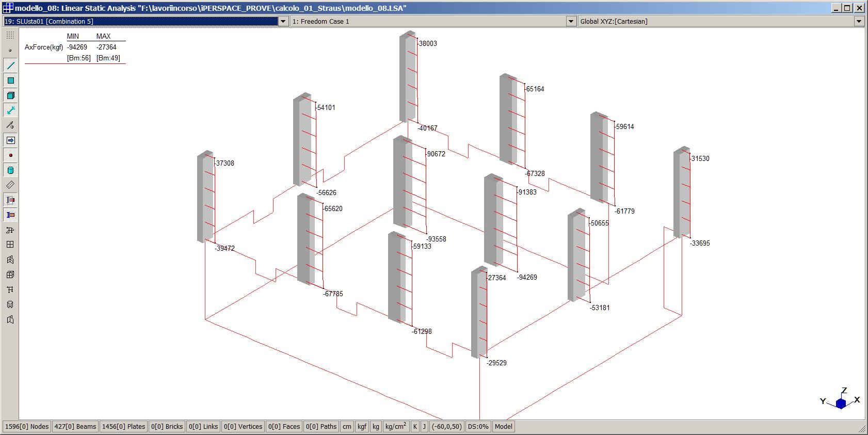Toggle brick display with the cyan cube icon
The width and height of the screenshot is (868, 435).
[x=10, y=95]
